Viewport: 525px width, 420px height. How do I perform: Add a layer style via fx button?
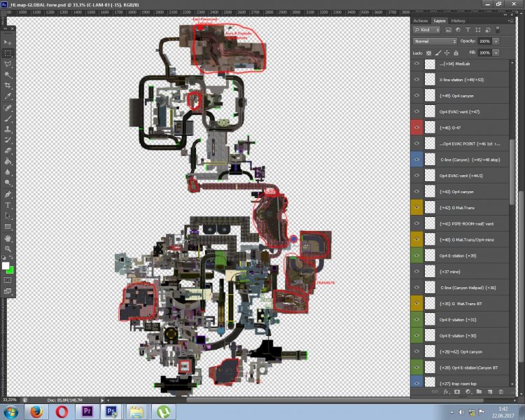click(x=446, y=391)
